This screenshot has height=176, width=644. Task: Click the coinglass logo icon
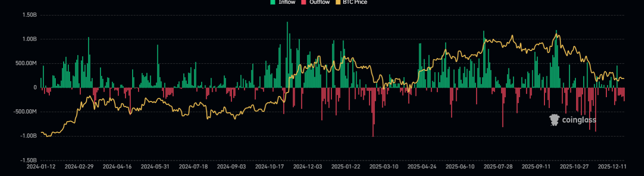[x=555, y=120]
